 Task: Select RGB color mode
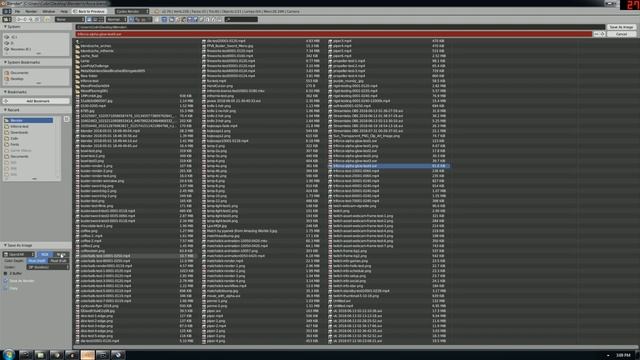tap(44, 254)
